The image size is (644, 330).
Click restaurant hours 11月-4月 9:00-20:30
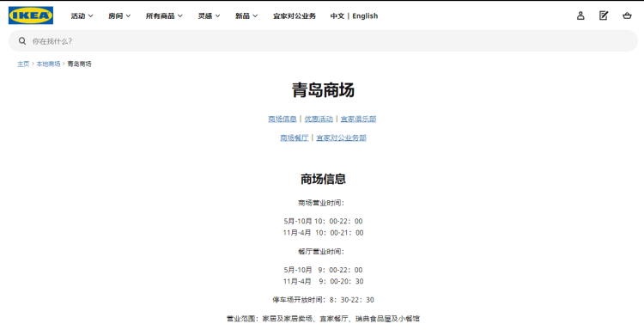point(323,282)
